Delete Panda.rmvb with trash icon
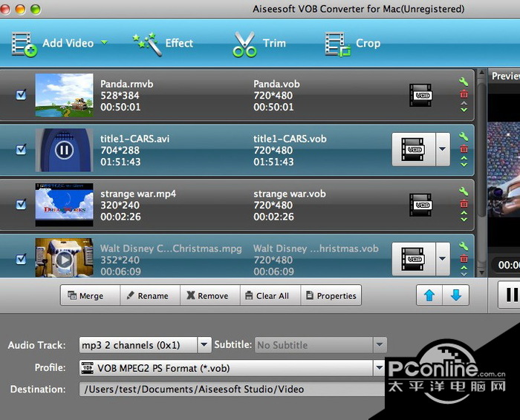520x420 pixels. coord(464,94)
